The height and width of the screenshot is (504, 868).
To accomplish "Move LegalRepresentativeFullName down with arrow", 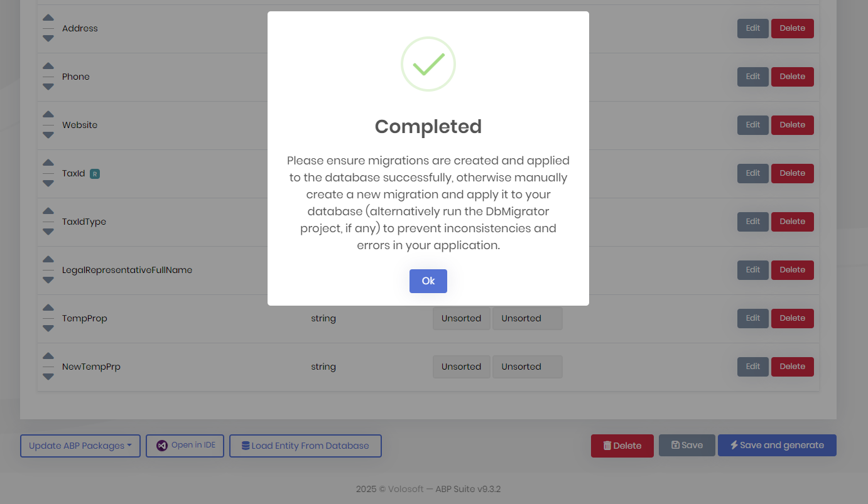I will (x=48, y=280).
